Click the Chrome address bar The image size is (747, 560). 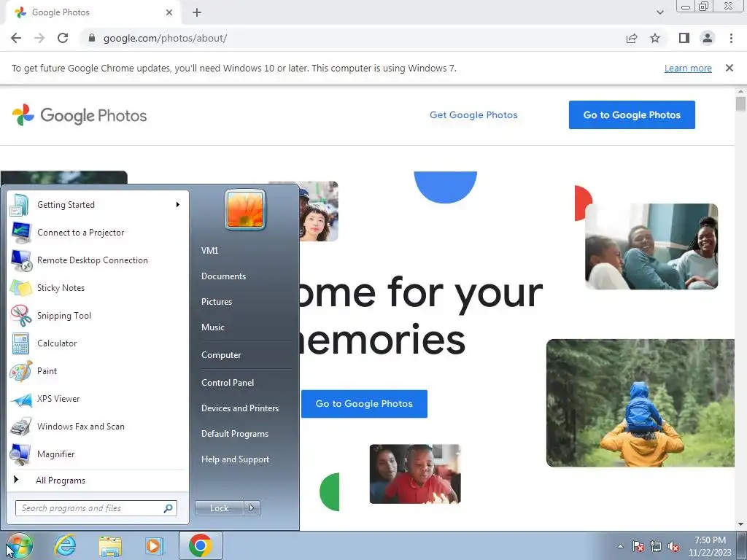[x=352, y=38]
